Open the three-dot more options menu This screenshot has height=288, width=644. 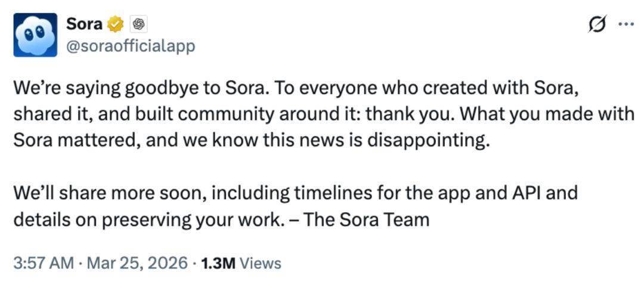click(x=626, y=24)
